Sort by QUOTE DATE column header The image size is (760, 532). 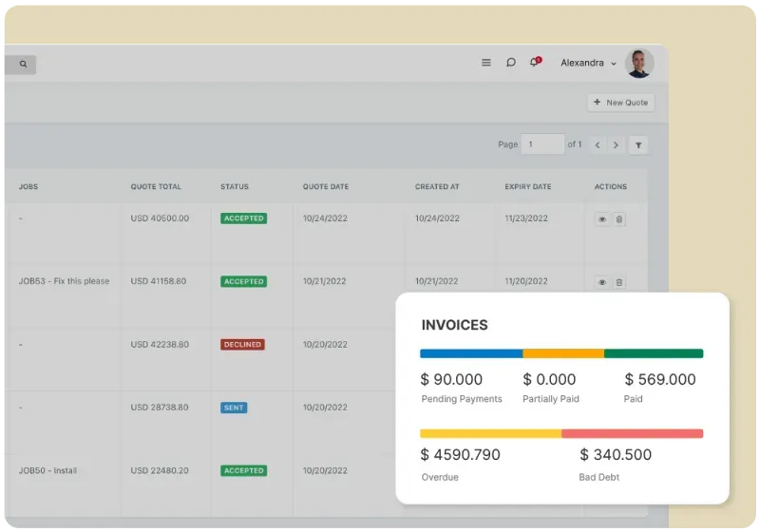326,186
